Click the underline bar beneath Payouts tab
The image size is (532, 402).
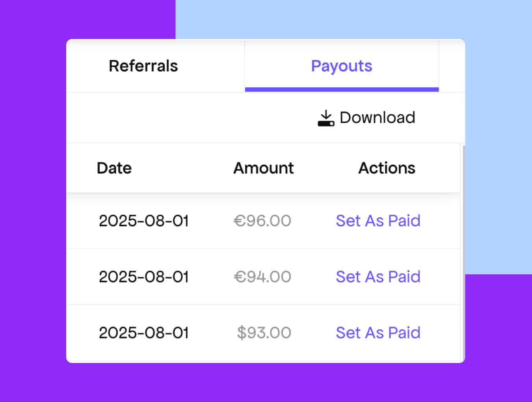coord(341,89)
